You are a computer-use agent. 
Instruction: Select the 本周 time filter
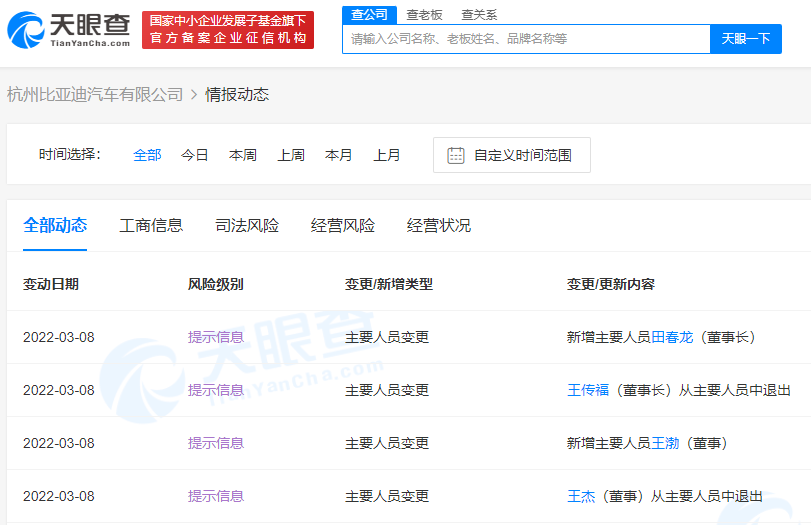click(243, 155)
